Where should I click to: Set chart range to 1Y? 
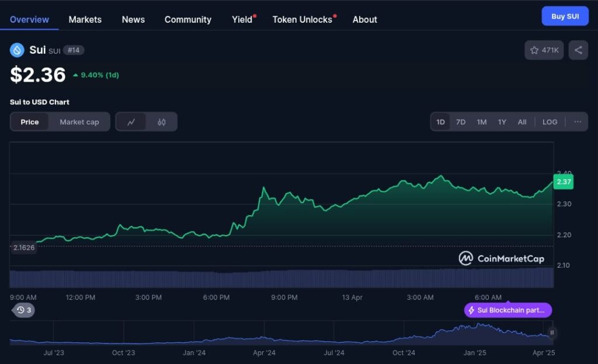(x=502, y=122)
